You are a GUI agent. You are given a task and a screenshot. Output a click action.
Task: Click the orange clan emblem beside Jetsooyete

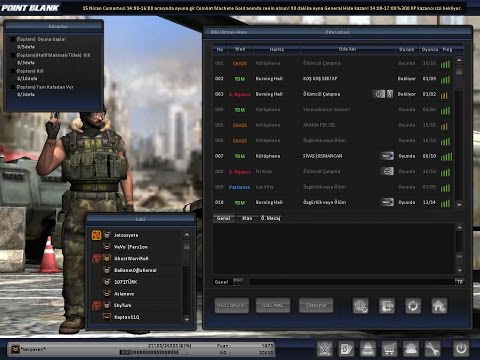(x=96, y=235)
